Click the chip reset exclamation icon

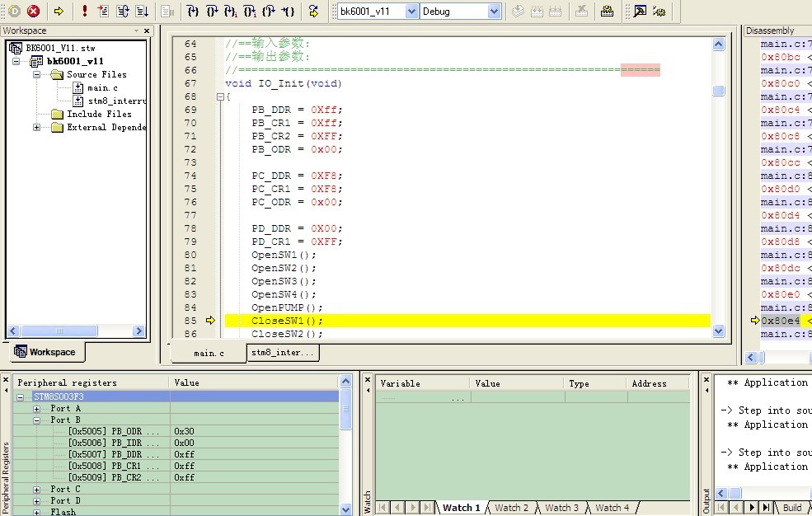[x=84, y=11]
